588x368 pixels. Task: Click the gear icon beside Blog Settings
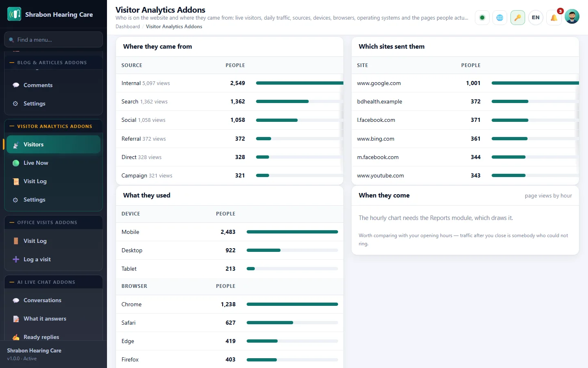coord(16,103)
